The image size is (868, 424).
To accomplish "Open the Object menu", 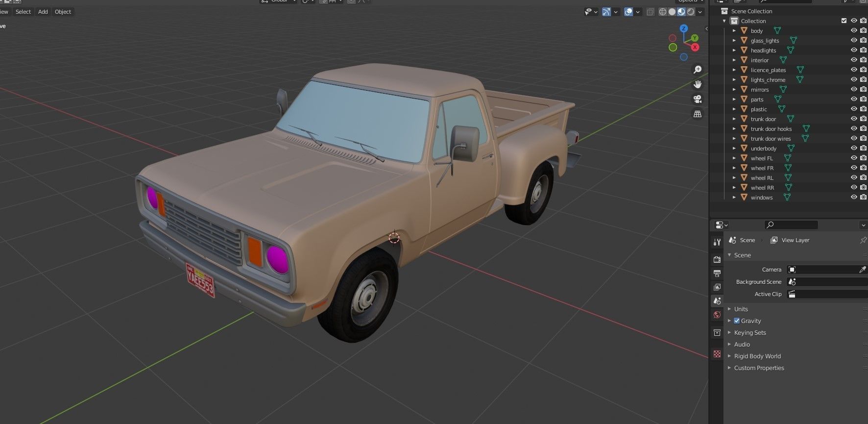I will click(63, 12).
